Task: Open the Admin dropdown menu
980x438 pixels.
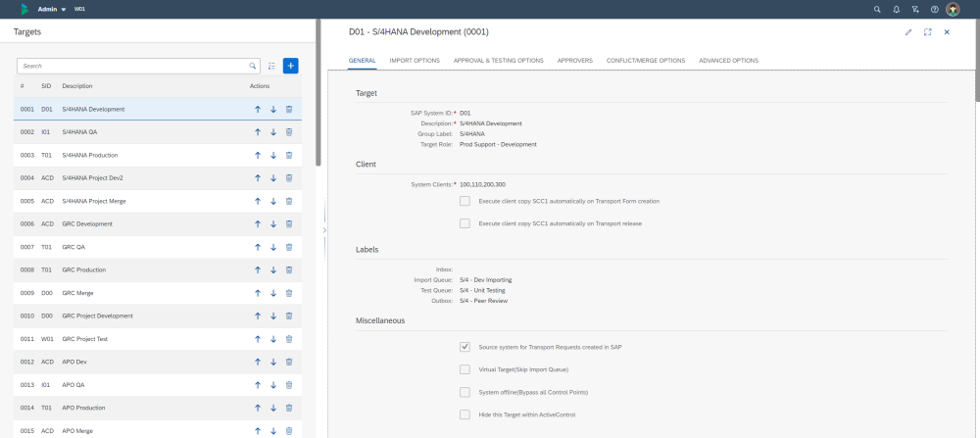Action: click(x=52, y=10)
